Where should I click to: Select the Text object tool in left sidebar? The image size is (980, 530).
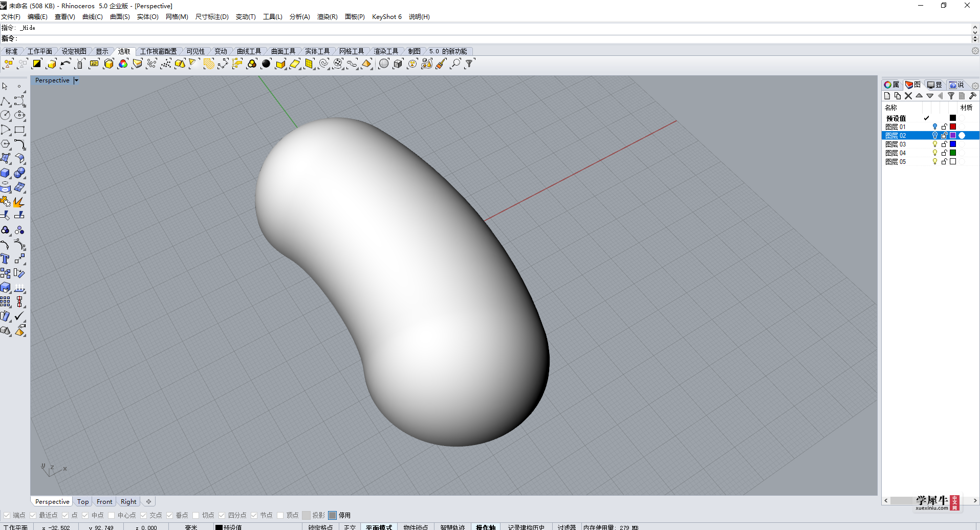[6, 259]
